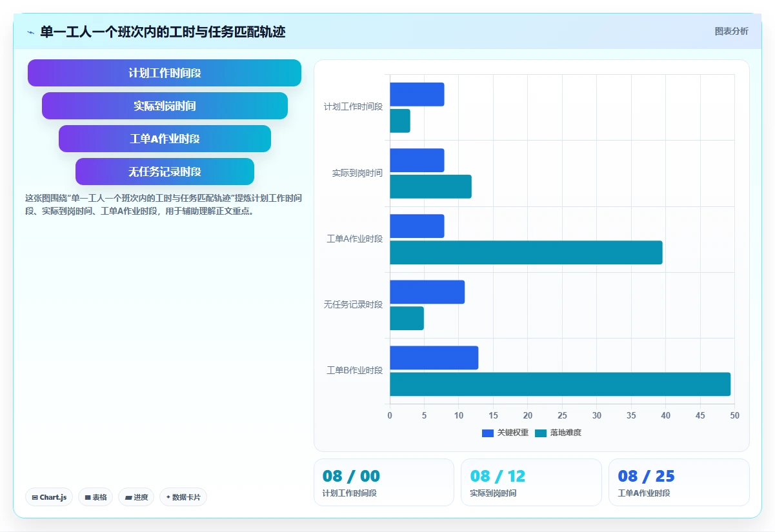The image size is (775, 532).
Task: Click the blue bar for 工单A作业时段
Action: coord(417,226)
